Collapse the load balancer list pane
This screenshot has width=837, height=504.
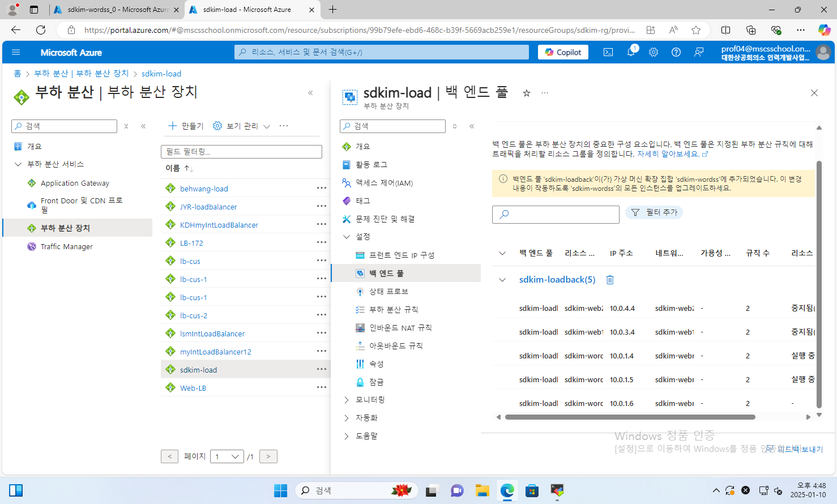pyautogui.click(x=310, y=93)
